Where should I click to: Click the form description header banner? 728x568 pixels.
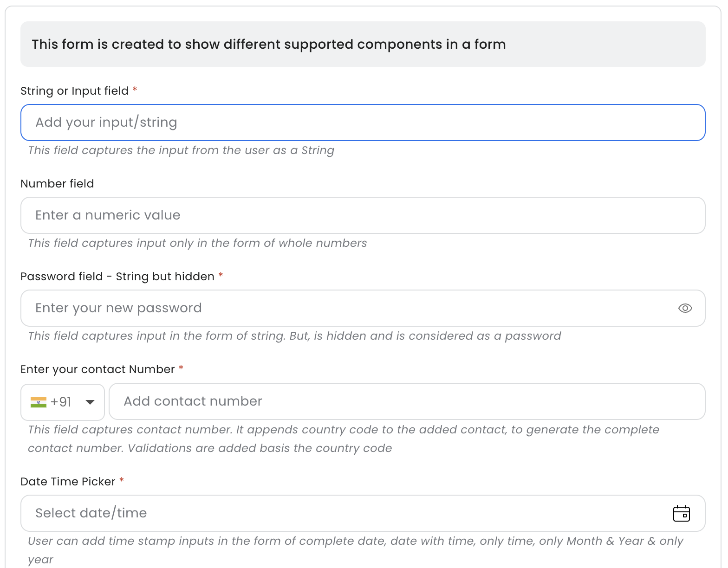point(362,44)
